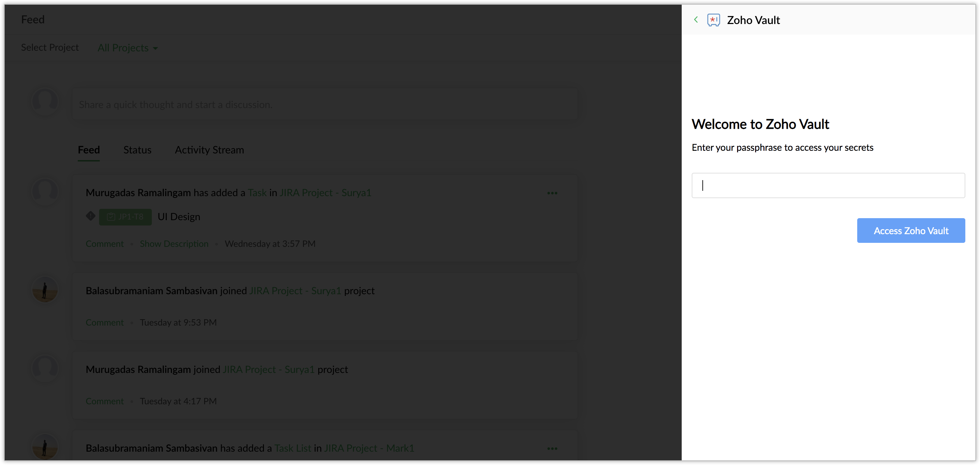This screenshot has height=465, width=980.
Task: Click the green back arrow in the Vault panel
Action: click(696, 19)
